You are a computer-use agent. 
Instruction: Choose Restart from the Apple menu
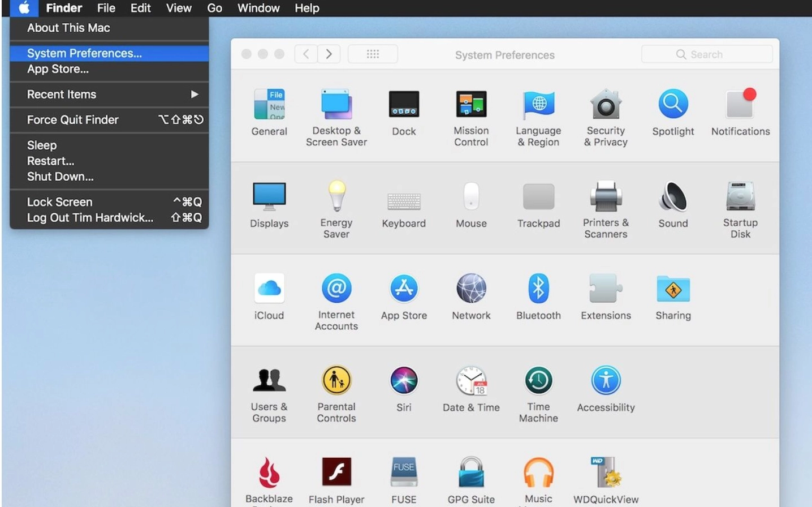pyautogui.click(x=50, y=161)
